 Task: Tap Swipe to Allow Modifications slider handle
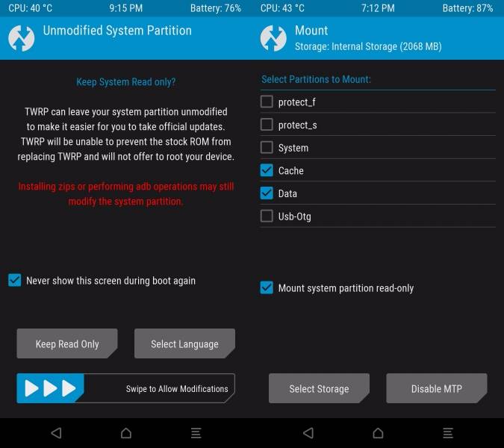click(50, 388)
